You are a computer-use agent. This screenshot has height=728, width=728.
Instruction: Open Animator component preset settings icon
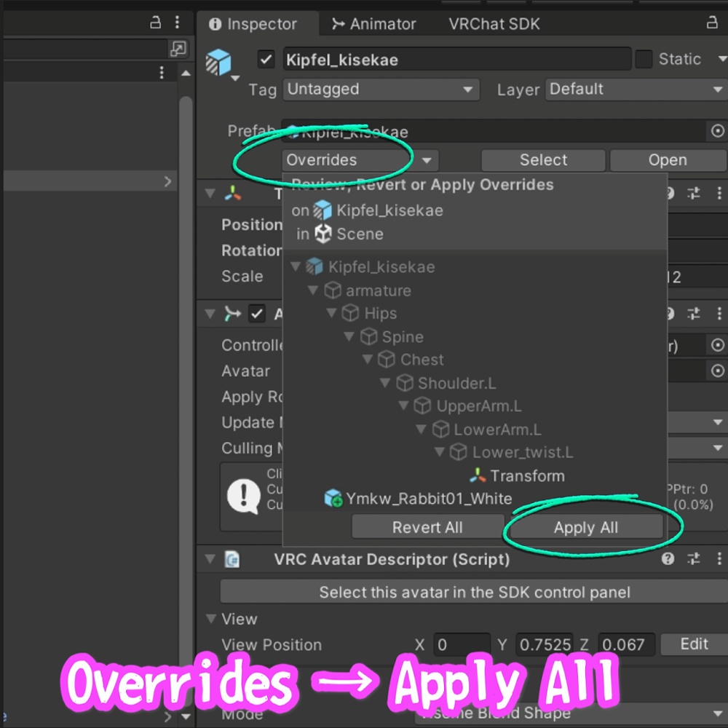tap(694, 313)
